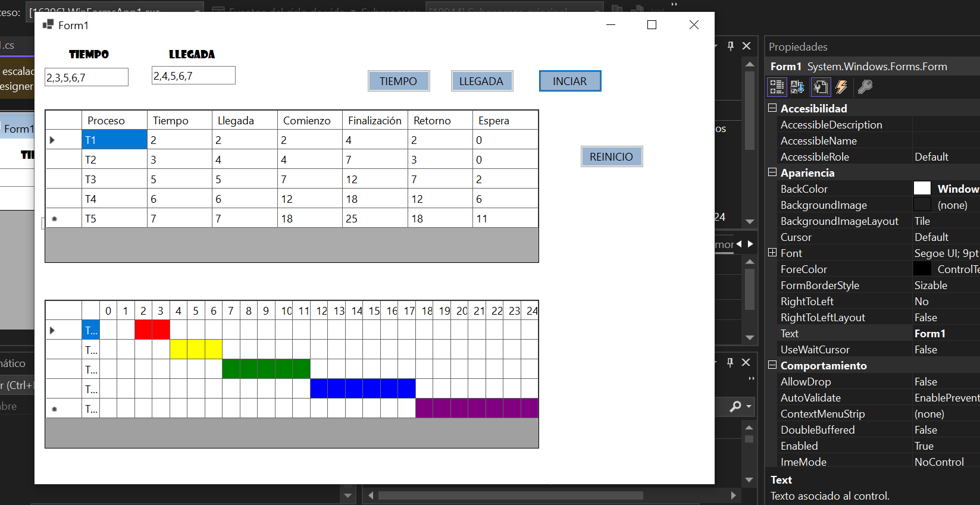Screen dimensions: 980x505
Task: Open the Events lightning bolt icon
Action: [x=841, y=87]
